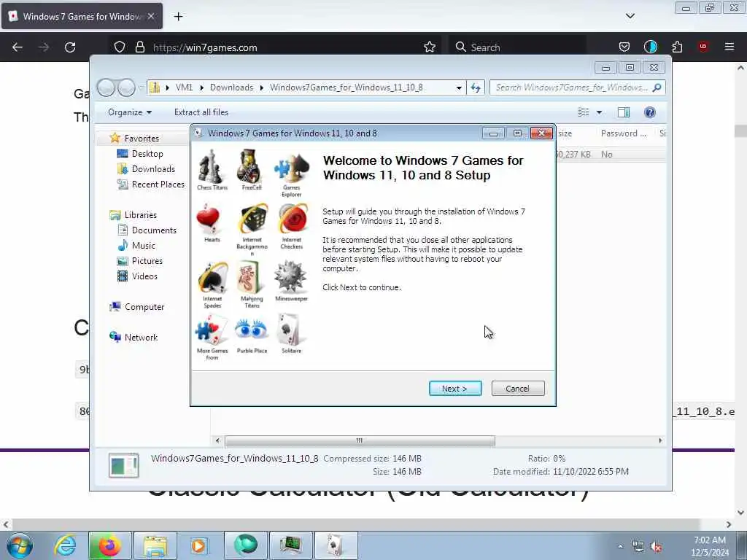Click Extract all files in Explorer
Screen dimensions: 747x560
[201, 112]
